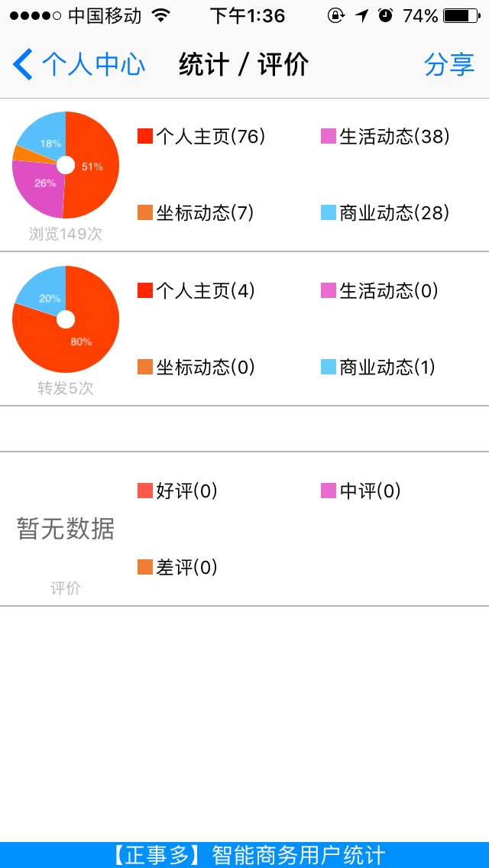
Task: Tap orange swatch beside 坐标动态(7)
Action: pyautogui.click(x=145, y=213)
